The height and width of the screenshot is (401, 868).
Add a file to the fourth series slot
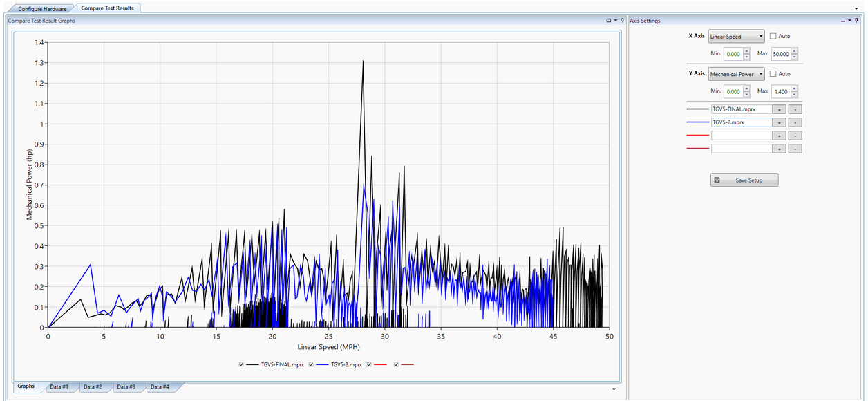pos(780,149)
